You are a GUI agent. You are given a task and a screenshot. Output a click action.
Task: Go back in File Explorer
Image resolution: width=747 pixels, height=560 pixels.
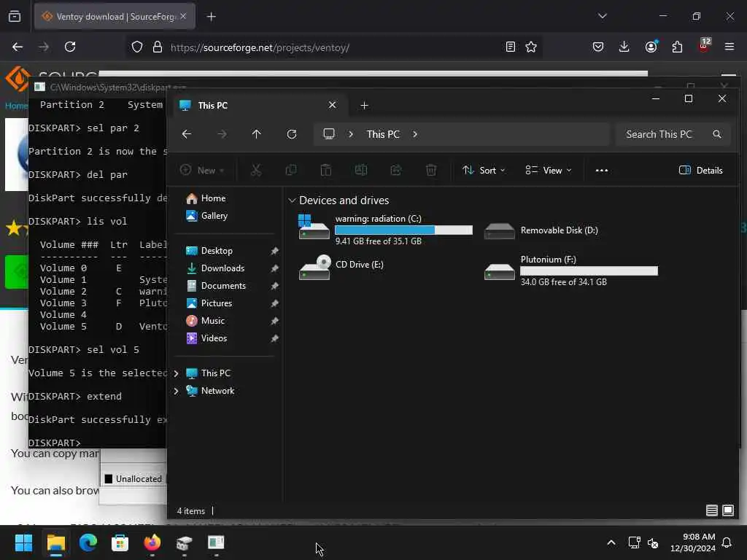pyautogui.click(x=187, y=134)
